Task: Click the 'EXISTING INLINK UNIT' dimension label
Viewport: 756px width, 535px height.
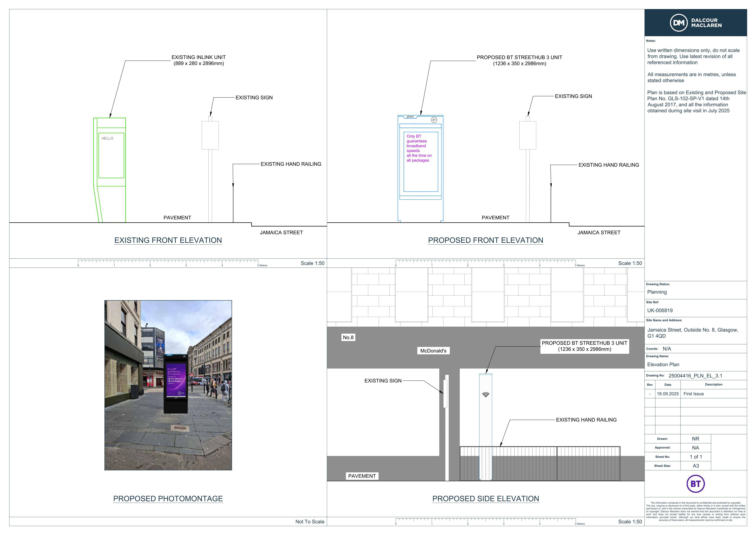Action: (x=199, y=60)
